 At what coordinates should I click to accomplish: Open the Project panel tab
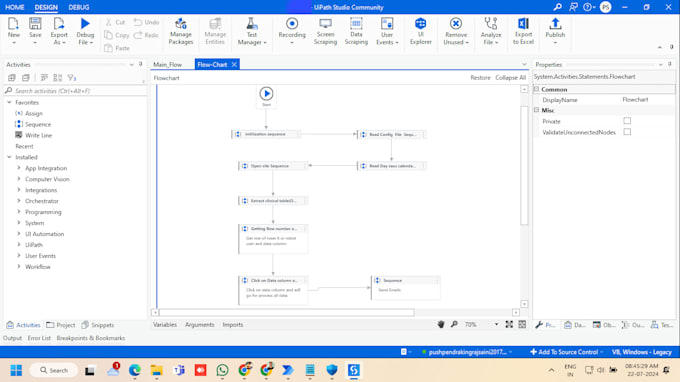[61, 325]
